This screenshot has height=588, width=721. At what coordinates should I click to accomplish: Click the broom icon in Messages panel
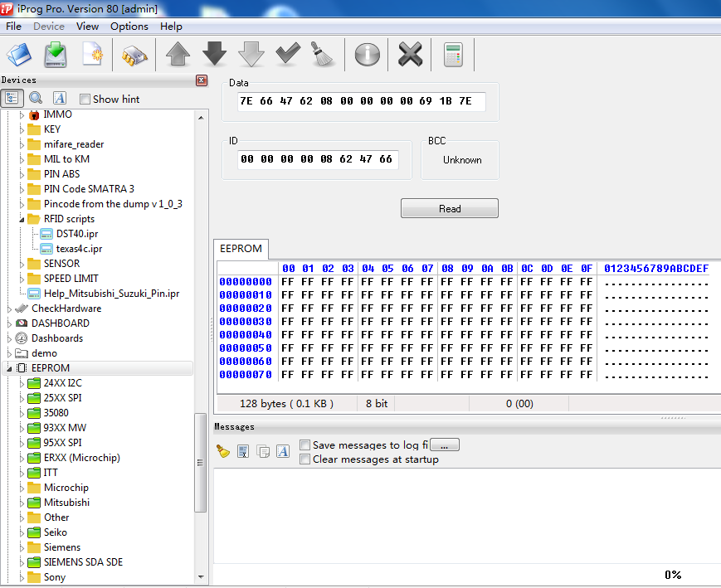[x=223, y=451]
